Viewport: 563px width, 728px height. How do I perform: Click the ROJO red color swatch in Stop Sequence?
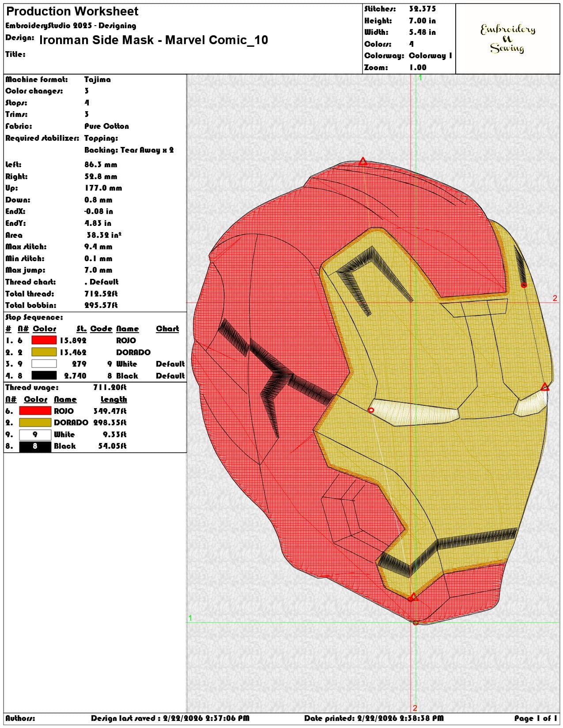coord(44,340)
